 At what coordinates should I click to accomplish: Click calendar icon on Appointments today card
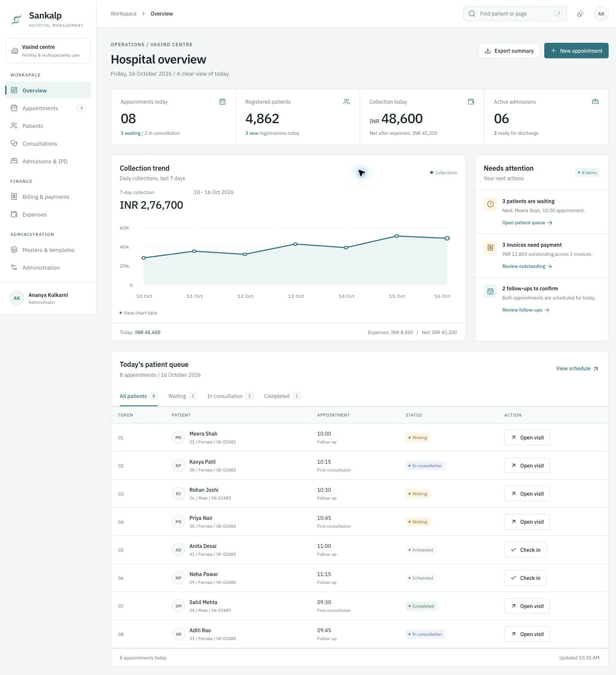(222, 102)
